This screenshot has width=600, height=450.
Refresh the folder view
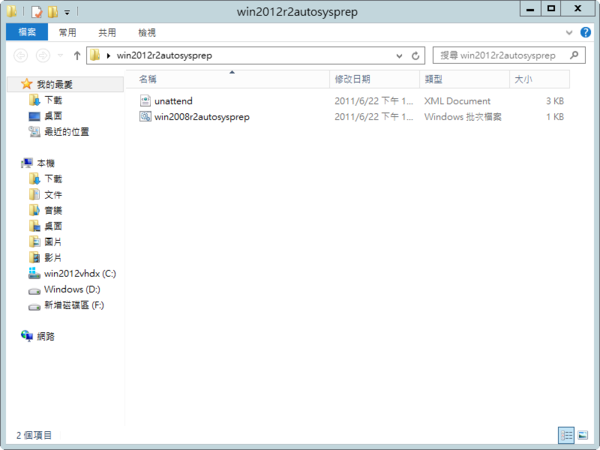pyautogui.click(x=416, y=56)
